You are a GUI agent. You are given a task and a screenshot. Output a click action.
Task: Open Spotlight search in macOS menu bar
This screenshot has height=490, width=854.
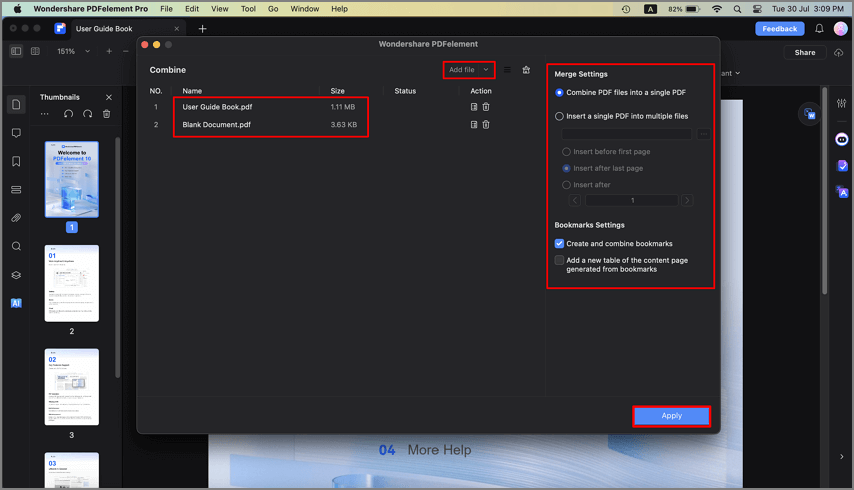coord(737,9)
